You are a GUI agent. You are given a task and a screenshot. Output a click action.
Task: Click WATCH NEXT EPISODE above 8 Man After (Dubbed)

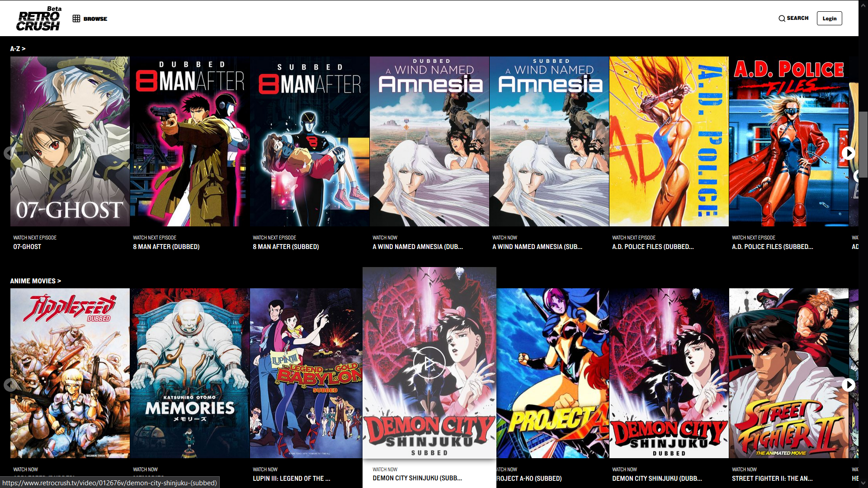[x=155, y=238]
